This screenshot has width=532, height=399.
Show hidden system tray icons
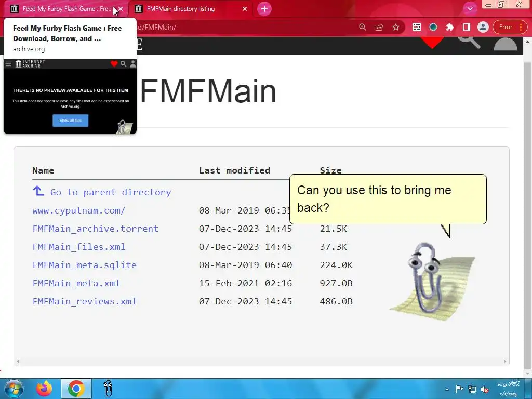click(x=447, y=389)
